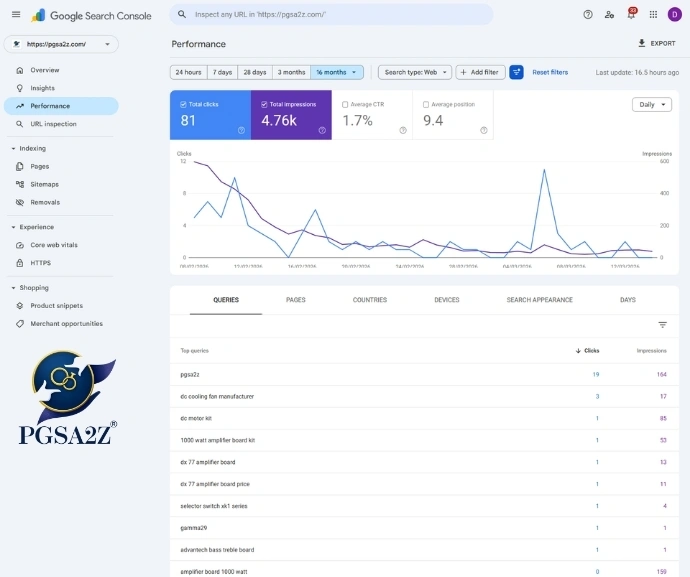Viewport: 690px width, 577px height.
Task: Open the Google apps grid
Action: (653, 15)
